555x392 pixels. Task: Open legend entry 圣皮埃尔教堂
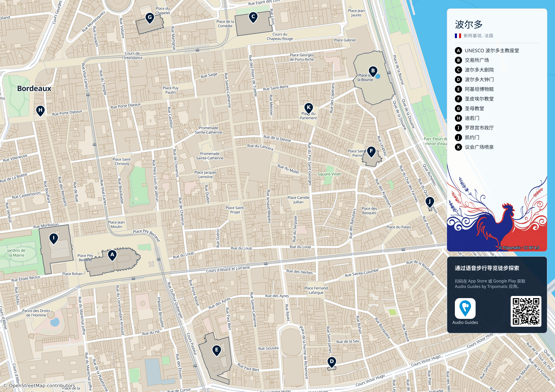474,99
